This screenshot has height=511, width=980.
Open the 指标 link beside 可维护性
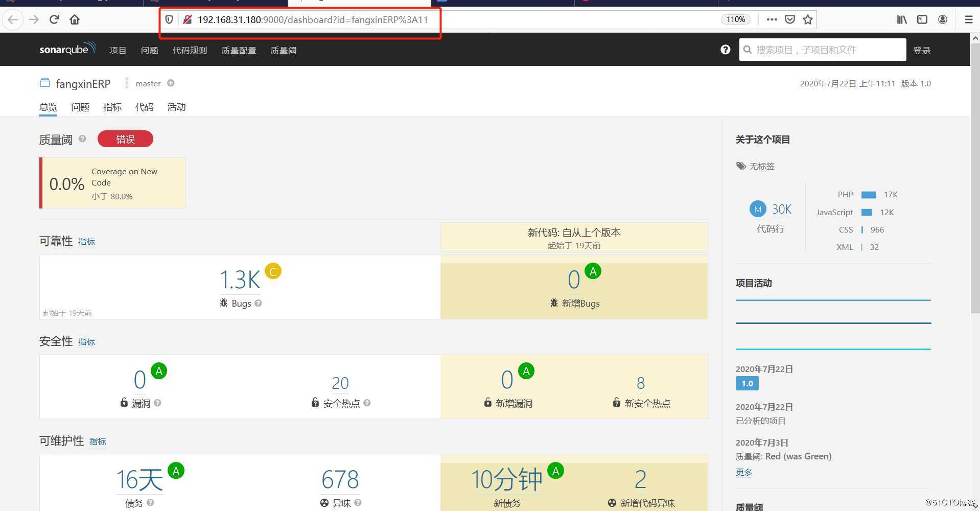click(x=98, y=442)
